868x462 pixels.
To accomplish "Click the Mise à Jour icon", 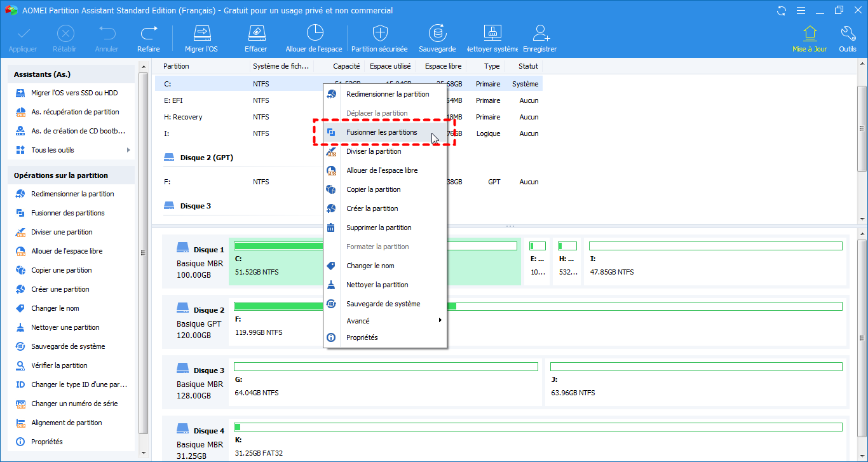I will [810, 39].
